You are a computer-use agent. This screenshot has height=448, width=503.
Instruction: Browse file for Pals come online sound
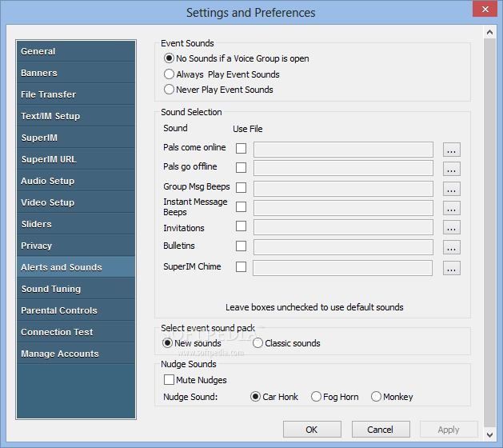451,150
